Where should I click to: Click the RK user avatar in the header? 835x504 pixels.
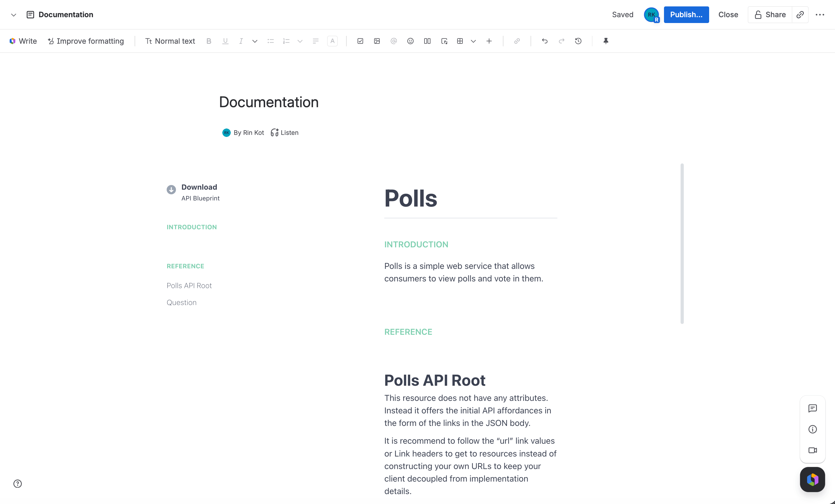pyautogui.click(x=651, y=15)
